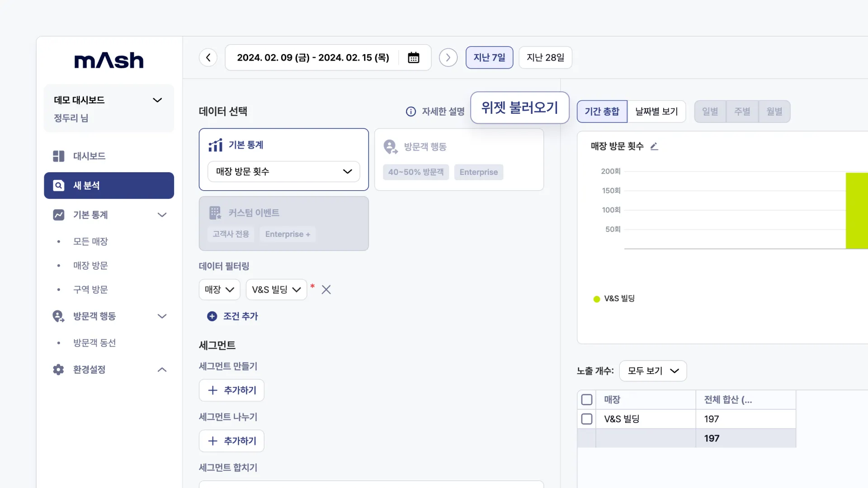Click the 위젯 불러오기 button
Viewport: 868px width, 488px height.
click(519, 108)
